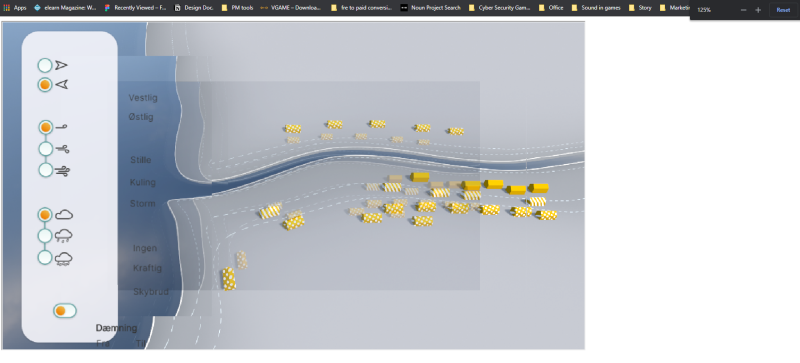Click the plain cloud icon
The height and width of the screenshot is (363, 800).
(64, 215)
